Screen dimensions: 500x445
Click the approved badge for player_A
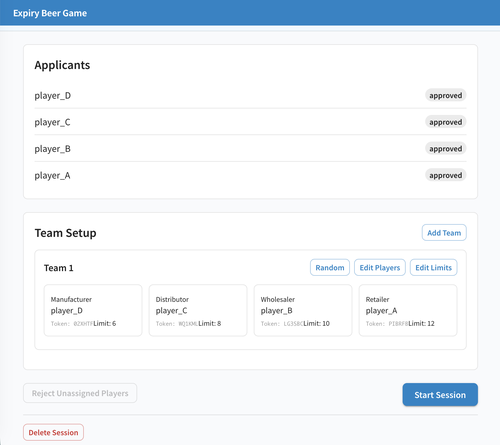click(x=446, y=175)
